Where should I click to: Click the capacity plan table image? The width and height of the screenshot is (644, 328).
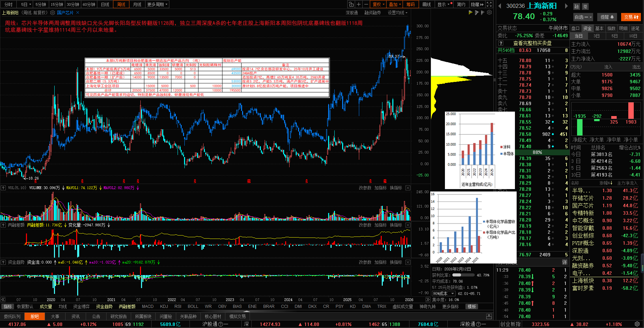pos(207,78)
